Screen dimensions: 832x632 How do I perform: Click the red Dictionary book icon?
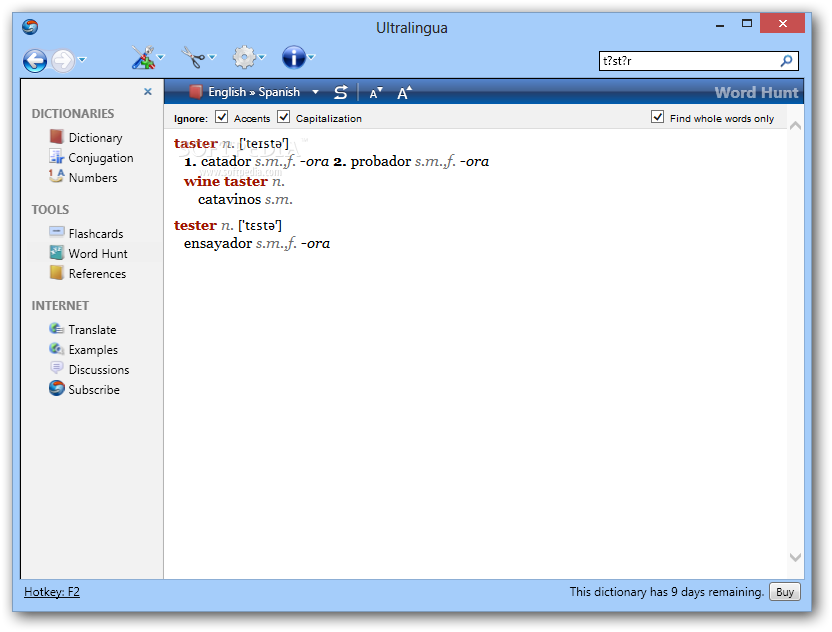56,137
